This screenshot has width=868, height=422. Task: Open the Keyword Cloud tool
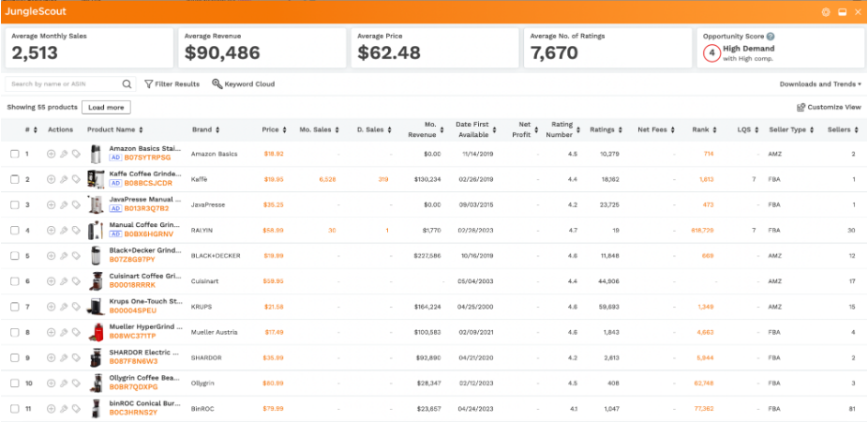(x=243, y=84)
